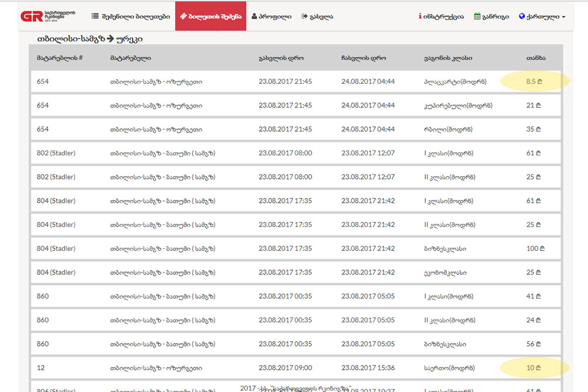Viewport: 588px width, 392px height.
Task: Click 23.08.2017 21:45 in the 8.5 ₾ row
Action: coord(285,81)
